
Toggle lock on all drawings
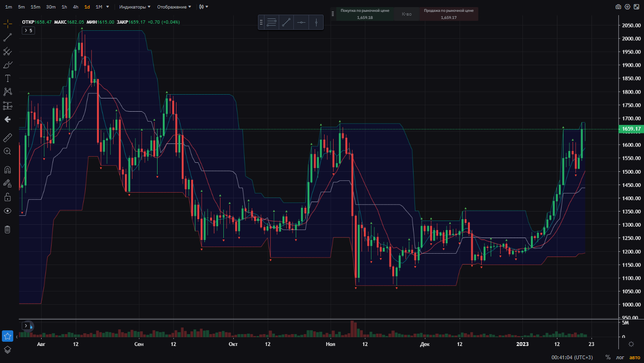8,196
